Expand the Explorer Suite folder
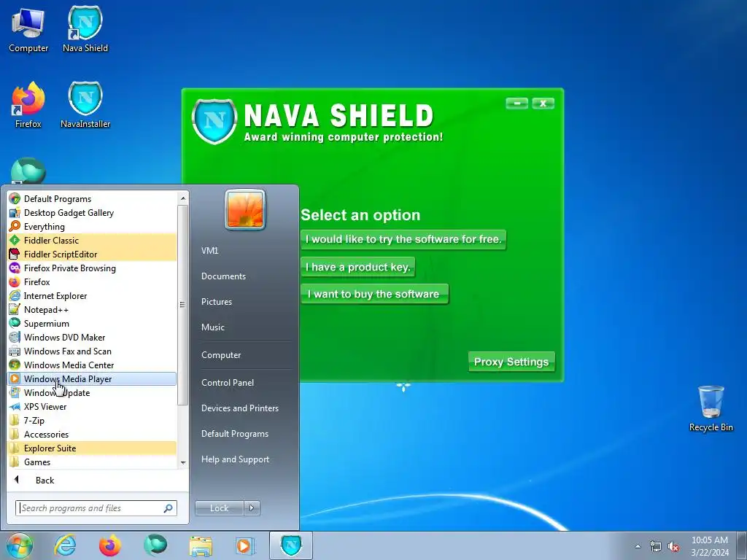This screenshot has height=560, width=747. click(x=93, y=448)
